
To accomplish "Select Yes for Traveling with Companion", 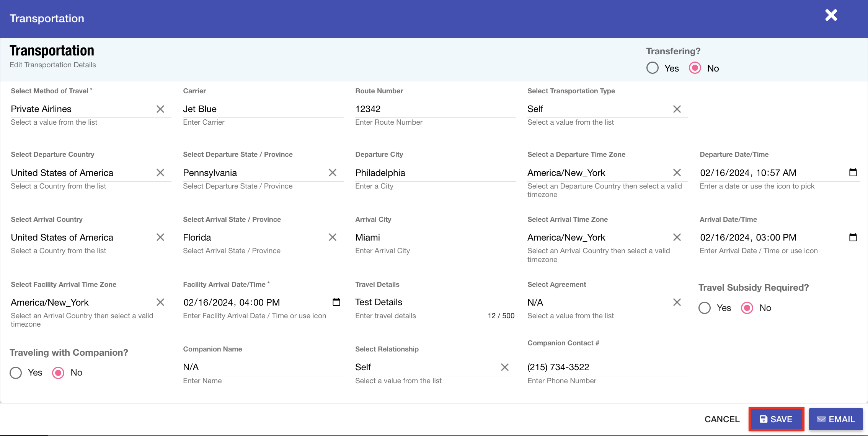I will (x=16, y=373).
